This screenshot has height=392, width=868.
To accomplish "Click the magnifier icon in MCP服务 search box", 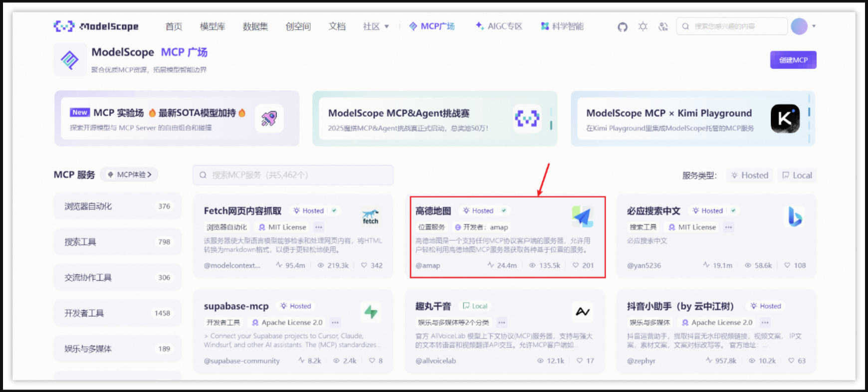I will tap(203, 175).
